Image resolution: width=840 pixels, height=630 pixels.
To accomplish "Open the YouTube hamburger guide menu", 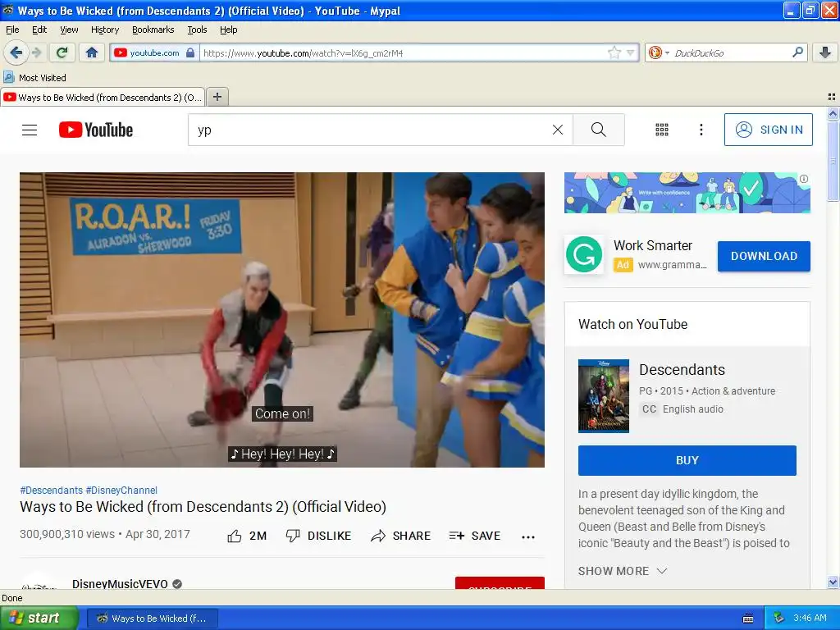I will click(x=30, y=130).
